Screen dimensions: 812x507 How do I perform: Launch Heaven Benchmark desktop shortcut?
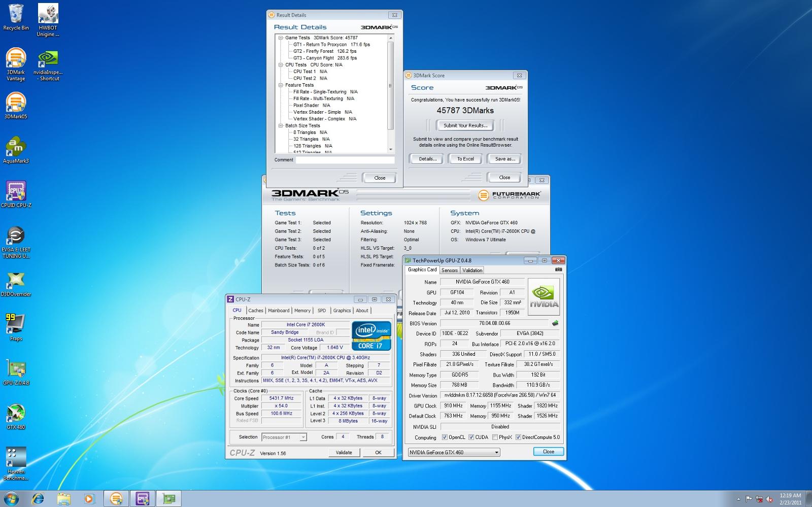[x=16, y=463]
